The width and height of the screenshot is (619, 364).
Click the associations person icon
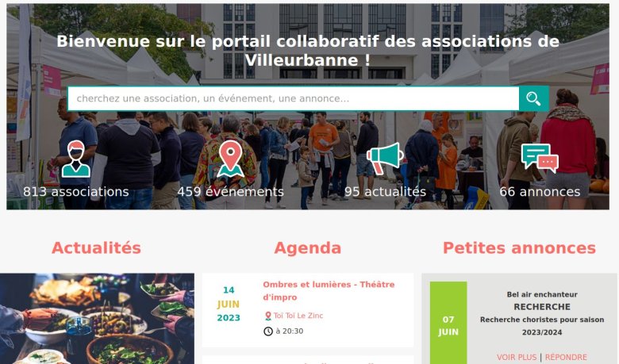pos(76,159)
